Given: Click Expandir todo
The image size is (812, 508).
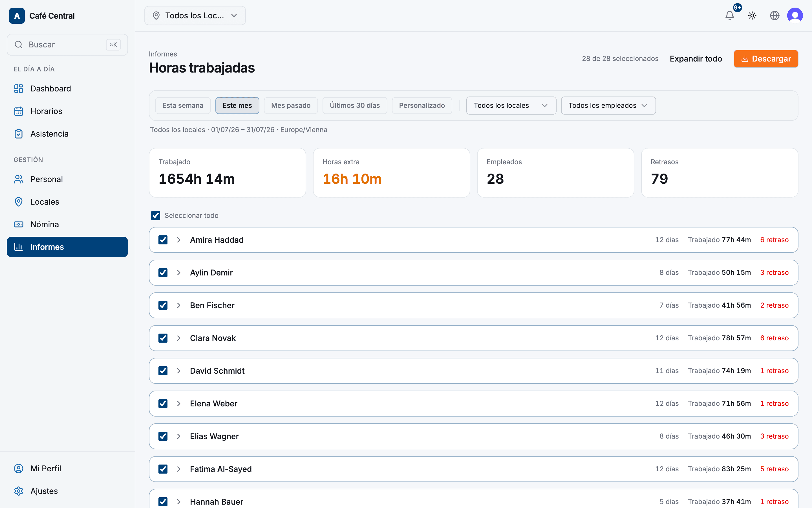Looking at the screenshot, I should 696,59.
